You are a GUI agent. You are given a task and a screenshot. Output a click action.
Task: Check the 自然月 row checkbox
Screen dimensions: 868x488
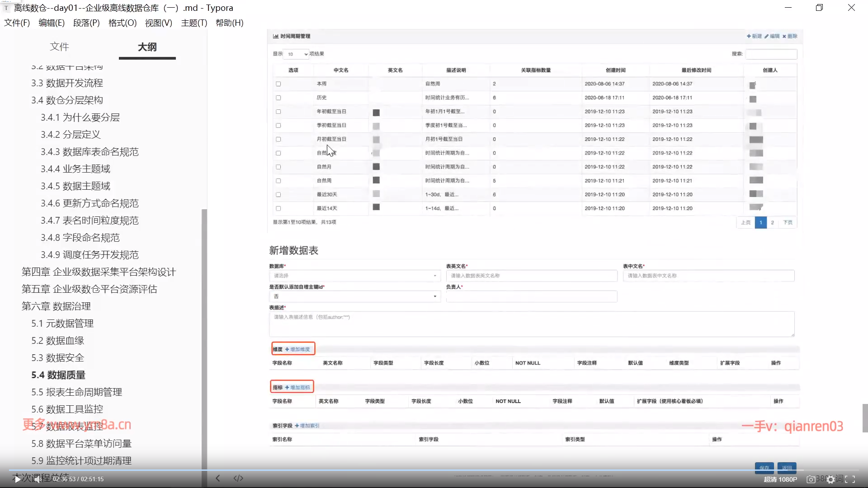click(278, 167)
